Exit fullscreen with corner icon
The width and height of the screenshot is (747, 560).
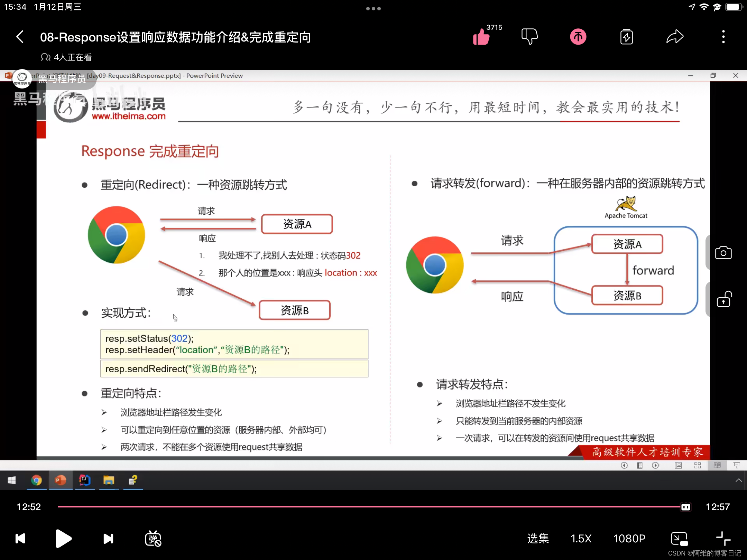(723, 539)
